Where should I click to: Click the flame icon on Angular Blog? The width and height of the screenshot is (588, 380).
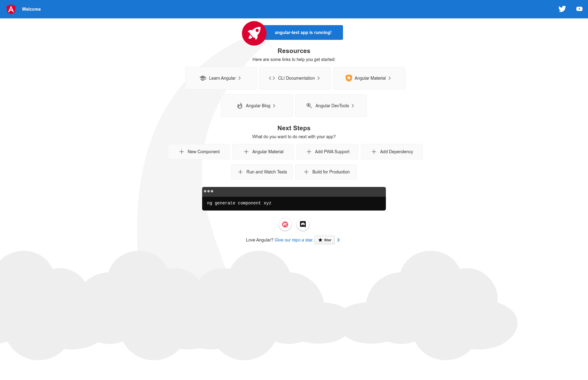(x=240, y=106)
